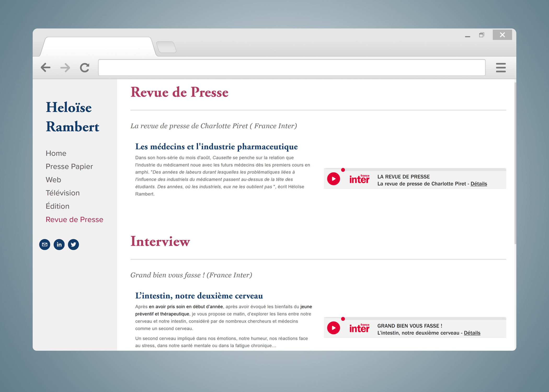This screenshot has width=549, height=392.
Task: Select the active browser tab
Action: [98, 47]
